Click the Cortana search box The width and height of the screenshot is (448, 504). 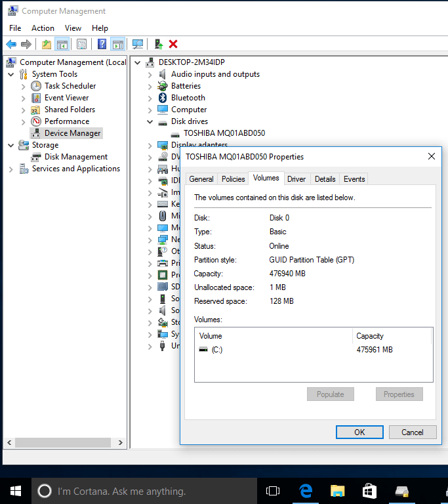tap(144, 491)
